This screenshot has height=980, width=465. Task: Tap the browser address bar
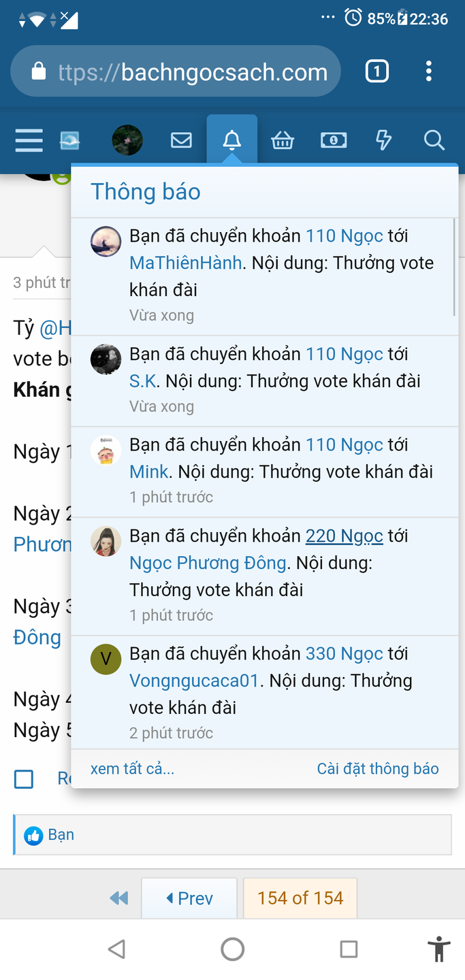click(176, 71)
